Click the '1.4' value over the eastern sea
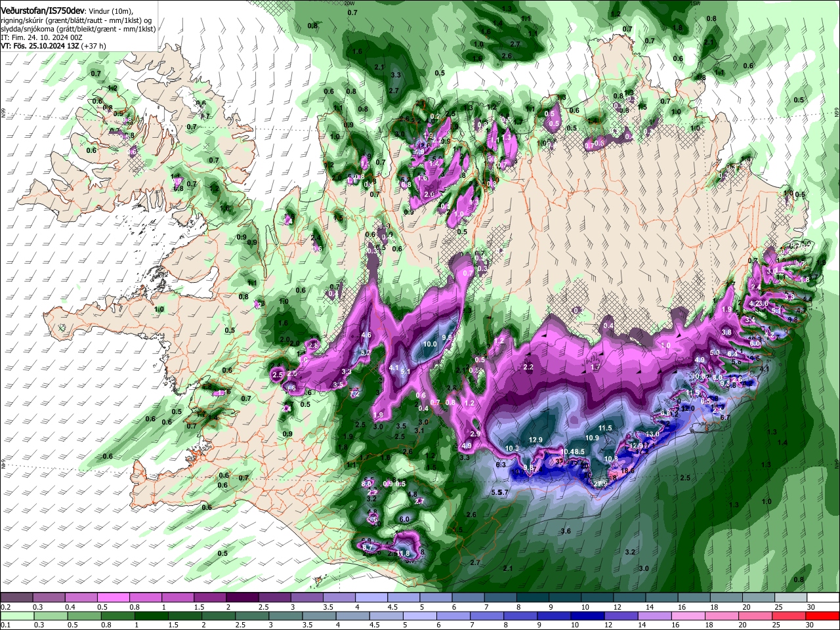This screenshot has height=630, width=840. point(782,443)
